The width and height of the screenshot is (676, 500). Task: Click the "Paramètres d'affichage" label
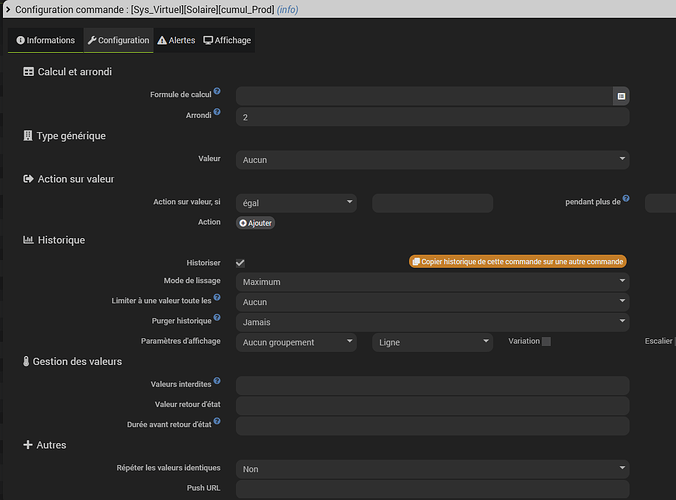[x=181, y=341]
